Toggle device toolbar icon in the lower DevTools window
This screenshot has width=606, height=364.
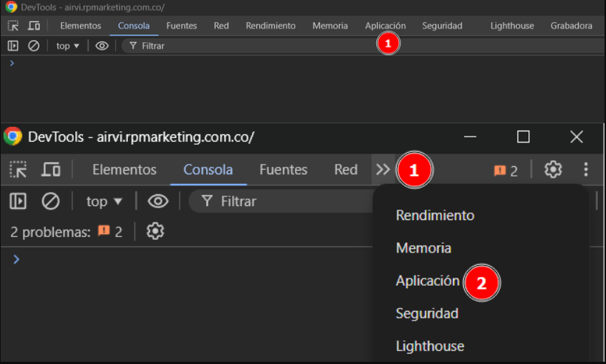point(50,170)
